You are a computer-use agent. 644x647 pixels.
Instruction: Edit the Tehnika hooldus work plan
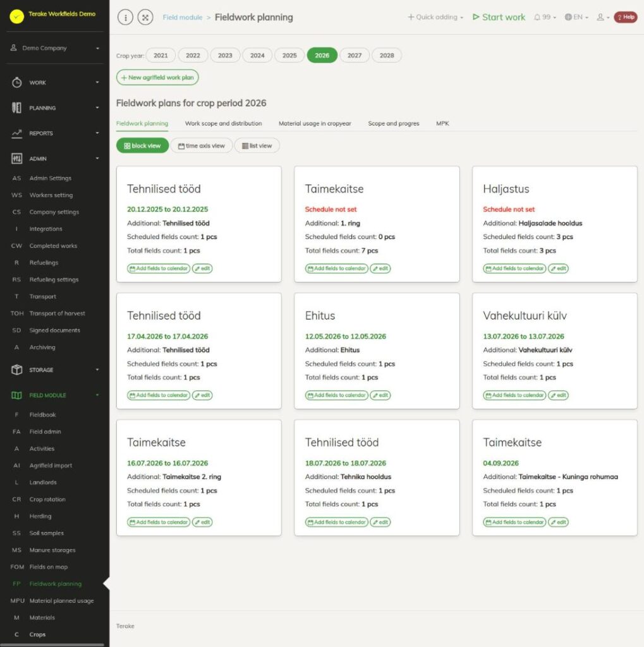coord(380,523)
